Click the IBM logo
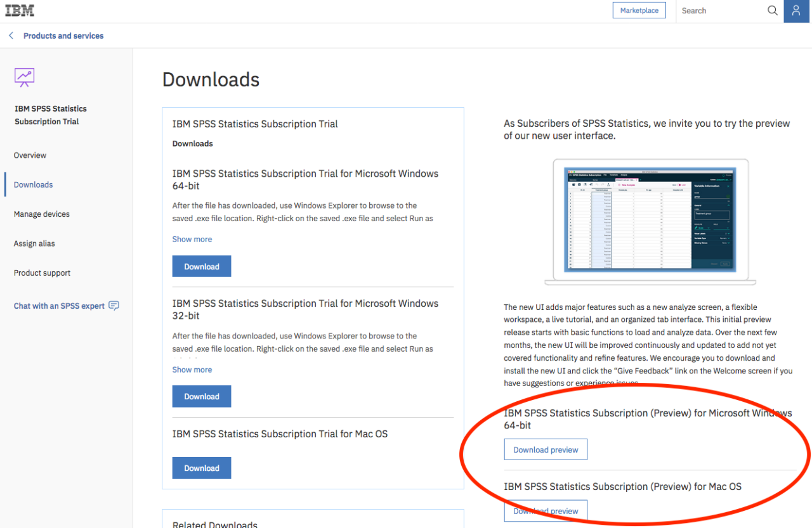The width and height of the screenshot is (812, 528). click(x=20, y=11)
